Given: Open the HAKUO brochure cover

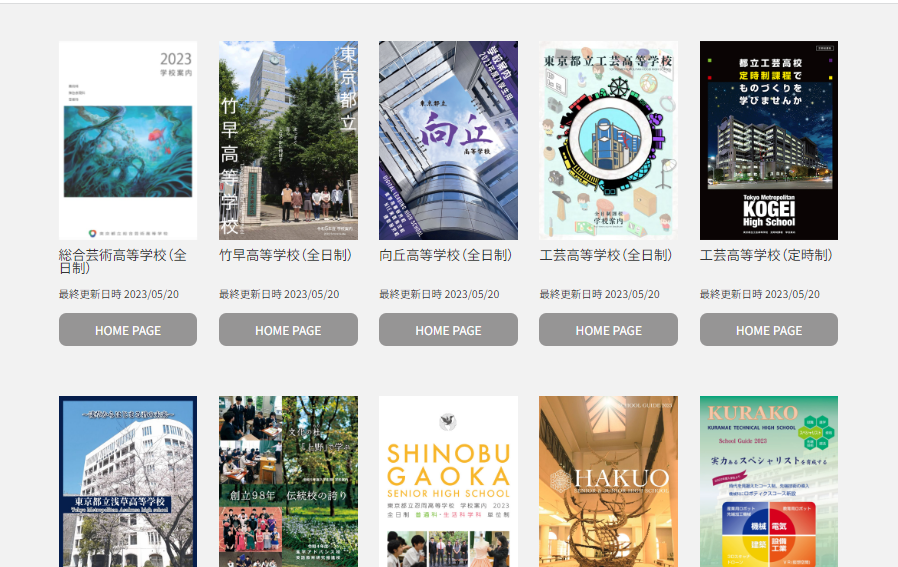Looking at the screenshot, I should click(x=608, y=482).
